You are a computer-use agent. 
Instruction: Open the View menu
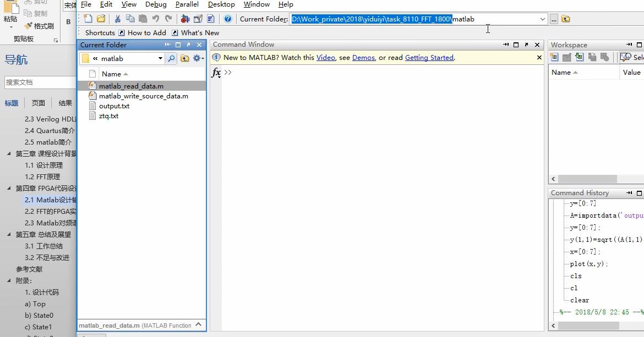(129, 4)
